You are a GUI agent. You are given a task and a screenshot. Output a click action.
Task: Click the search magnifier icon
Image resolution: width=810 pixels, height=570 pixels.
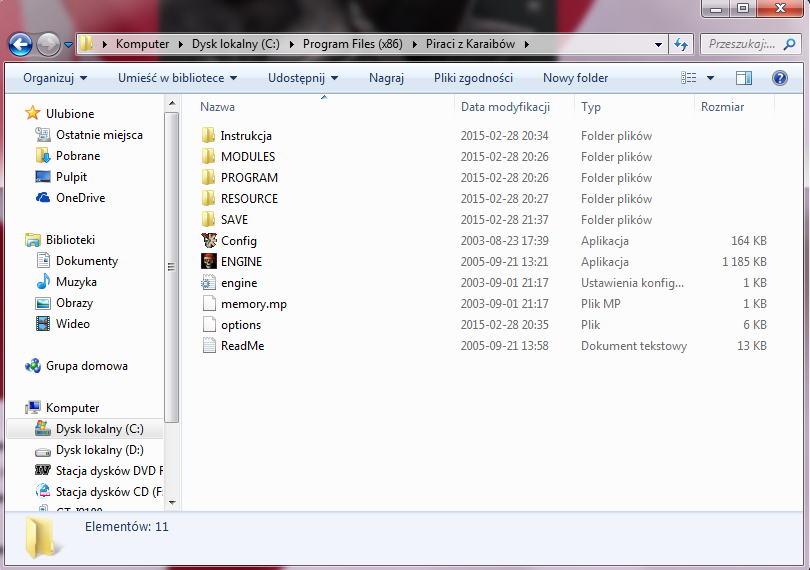[x=789, y=44]
